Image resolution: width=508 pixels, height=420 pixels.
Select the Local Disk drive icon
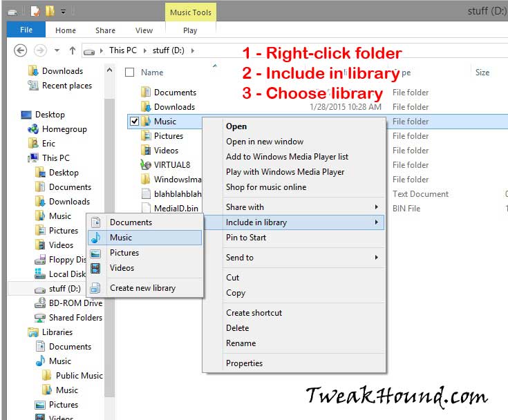(40, 274)
